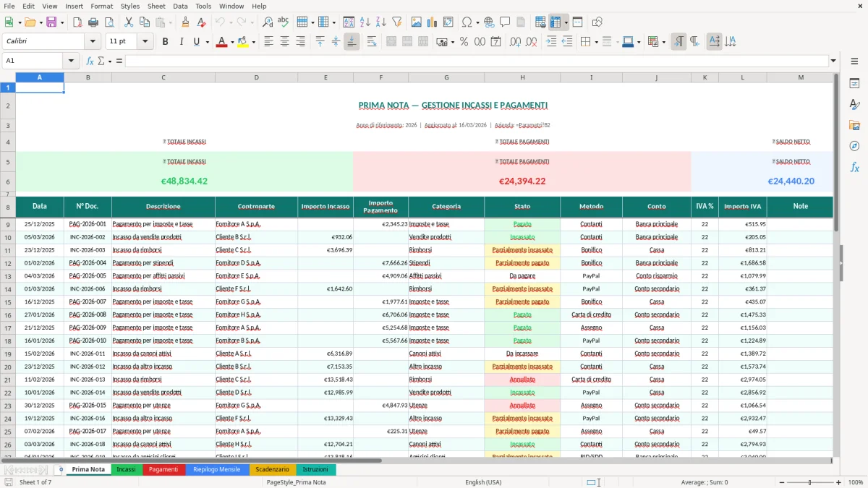Open Background Color dropdown arrow
Viewport: 868px width, 488px height.
click(252, 42)
